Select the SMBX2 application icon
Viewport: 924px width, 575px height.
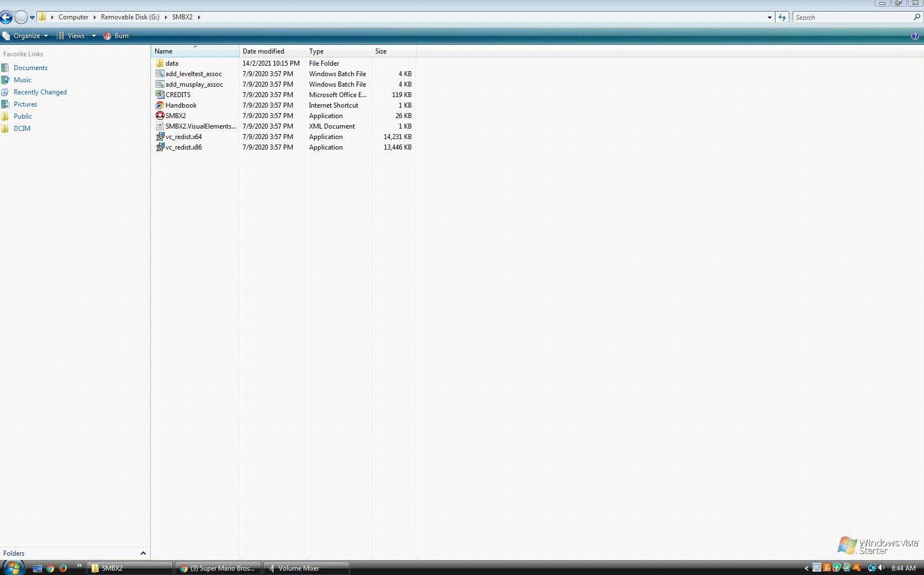160,116
